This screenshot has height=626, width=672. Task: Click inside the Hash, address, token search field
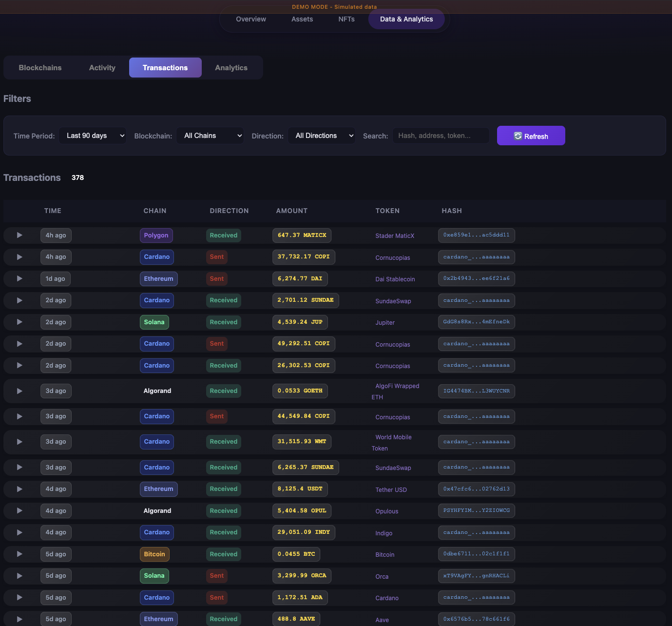(440, 136)
